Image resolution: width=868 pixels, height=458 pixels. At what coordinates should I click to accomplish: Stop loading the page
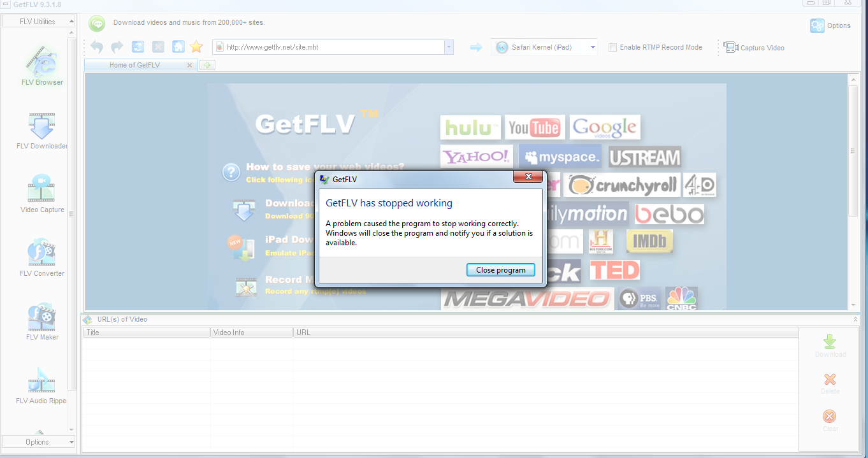coord(158,47)
